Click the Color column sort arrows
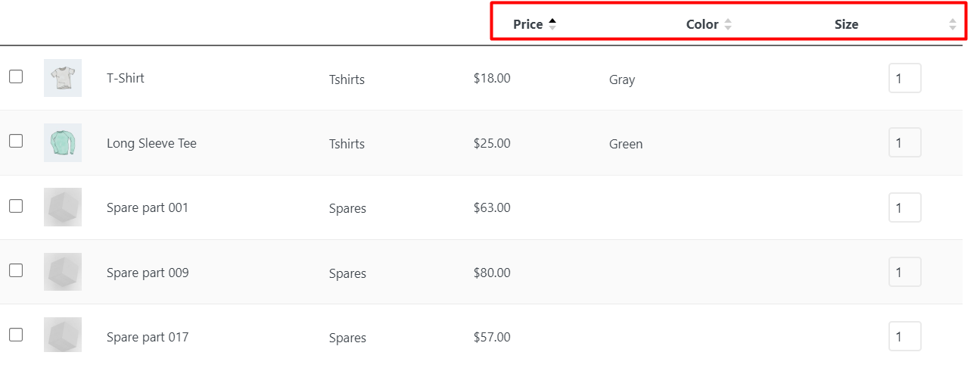This screenshot has width=980, height=371. [x=727, y=24]
